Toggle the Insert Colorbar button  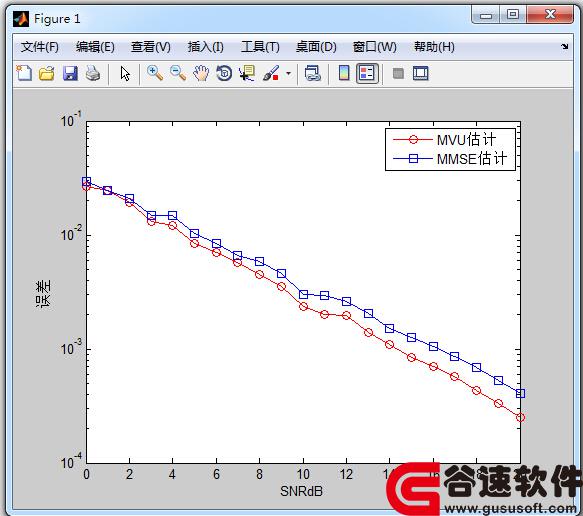(344, 73)
